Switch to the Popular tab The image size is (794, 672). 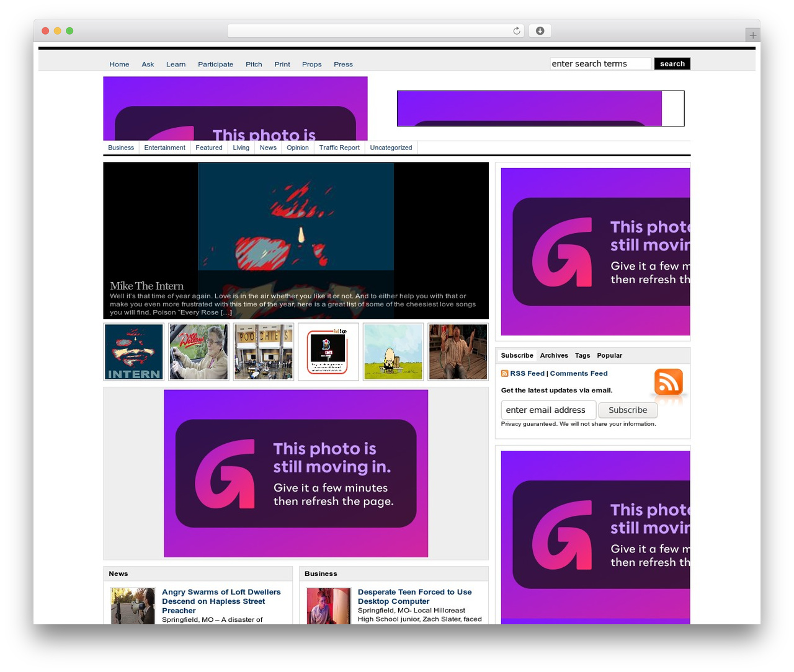click(x=610, y=355)
